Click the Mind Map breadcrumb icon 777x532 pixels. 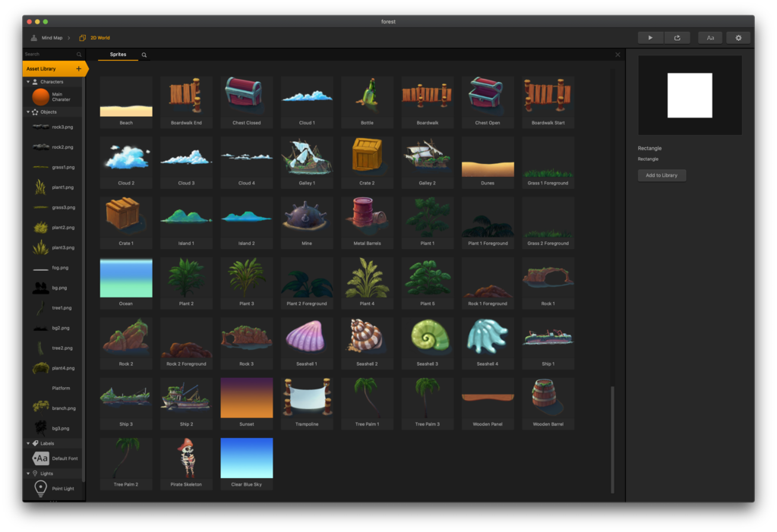34,37
